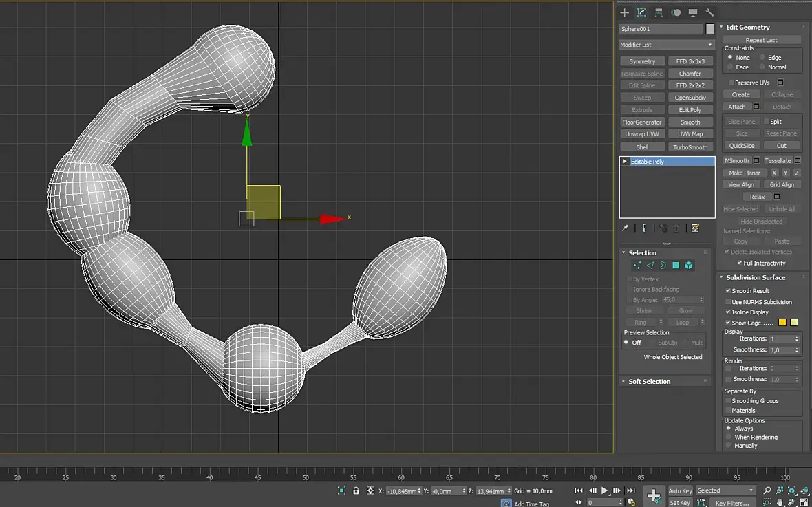Click the large Set Keys button
The width and height of the screenshot is (812, 507).
(653, 496)
